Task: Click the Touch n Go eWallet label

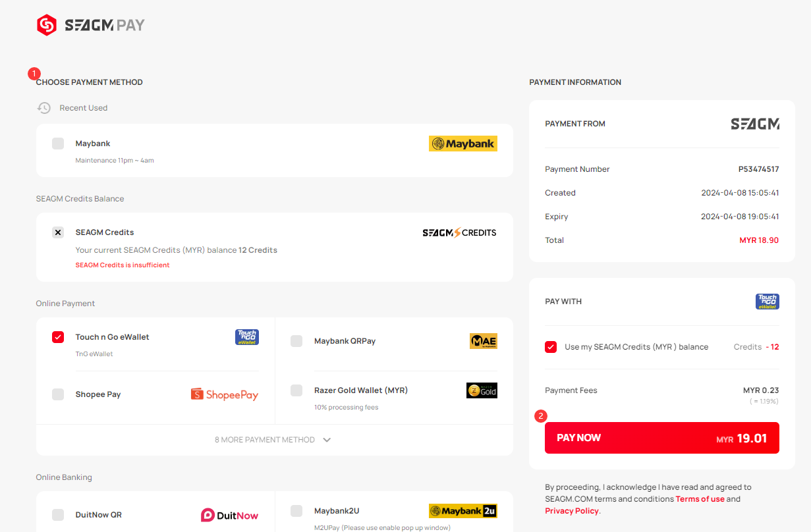Action: [x=112, y=337]
